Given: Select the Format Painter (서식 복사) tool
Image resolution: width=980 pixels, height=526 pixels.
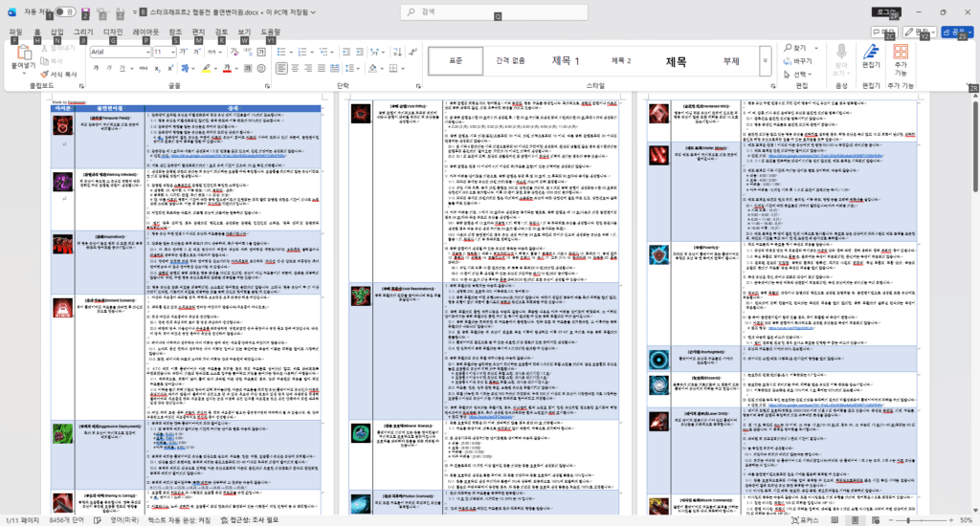Looking at the screenshot, I should pyautogui.click(x=62, y=74).
